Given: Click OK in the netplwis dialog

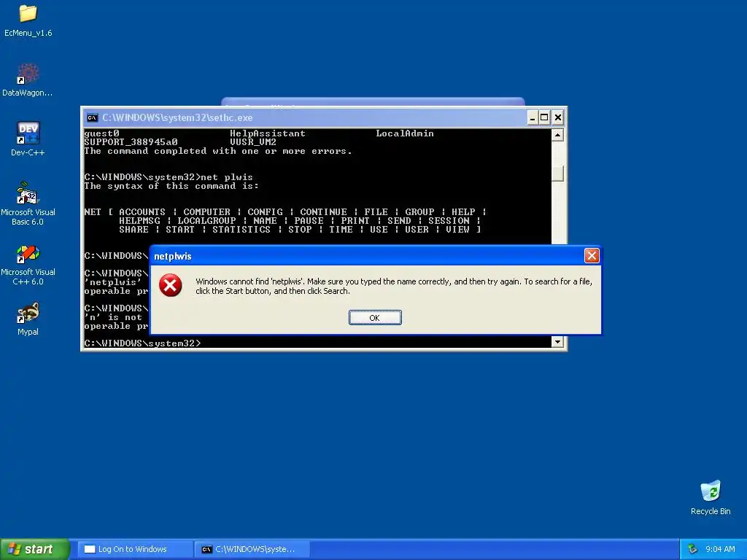Looking at the screenshot, I should (x=375, y=318).
